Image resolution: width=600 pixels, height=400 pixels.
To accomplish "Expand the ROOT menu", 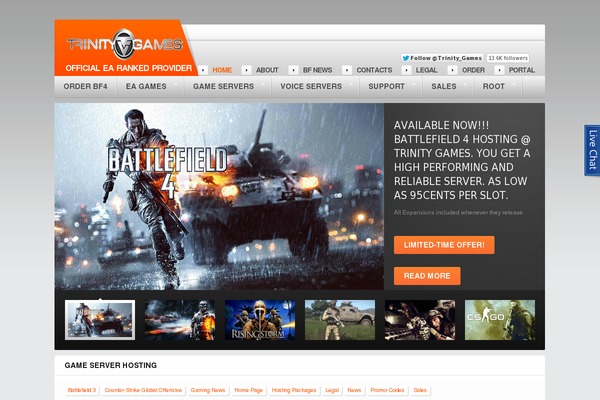I will 498,87.
